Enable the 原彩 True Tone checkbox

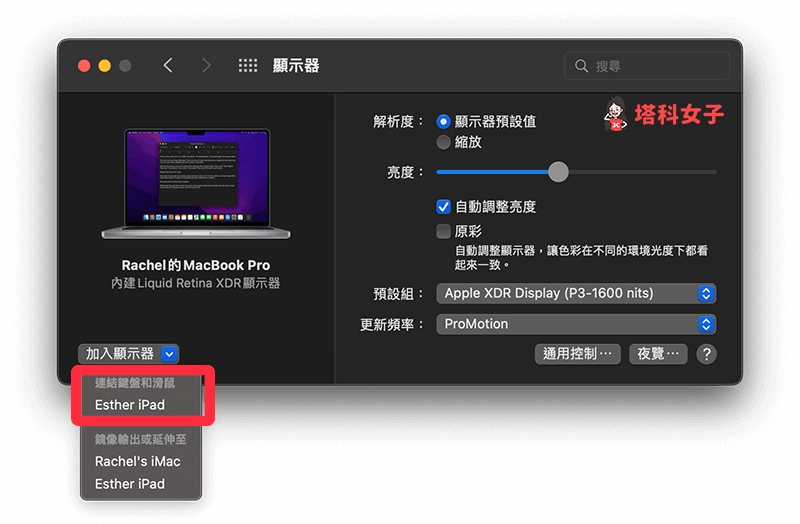click(x=443, y=231)
